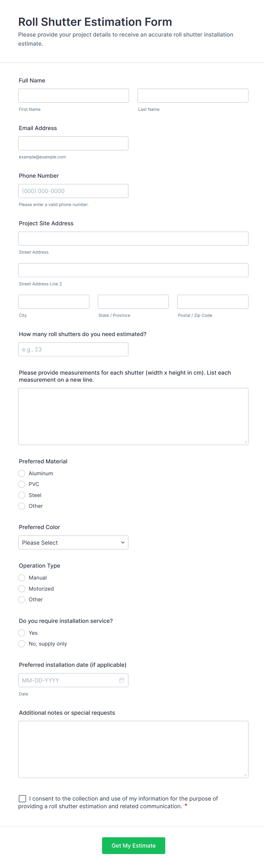
Task: Focus the Email Address field
Action: [x=73, y=143]
